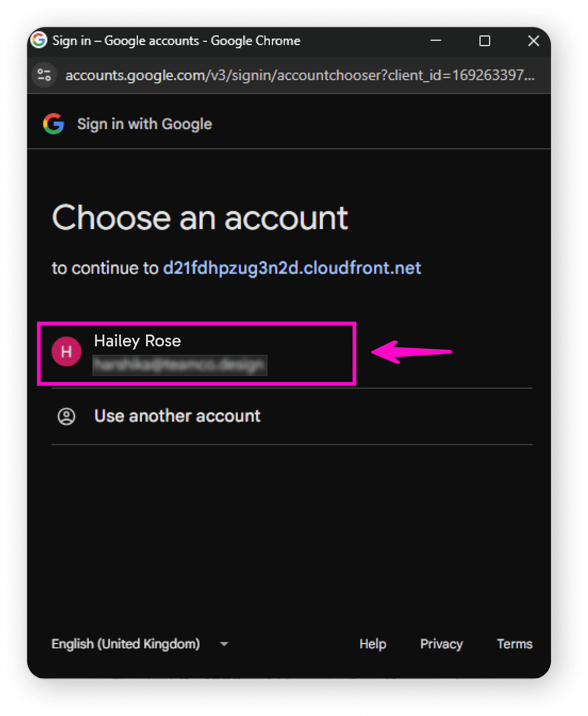Click the person icon beside Use another account
This screenshot has height=716, width=588.
66,416
